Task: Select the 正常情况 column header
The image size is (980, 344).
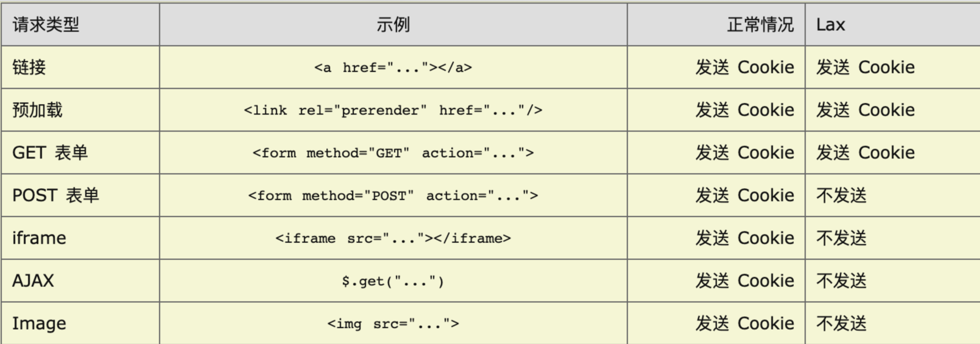Action: click(x=760, y=25)
